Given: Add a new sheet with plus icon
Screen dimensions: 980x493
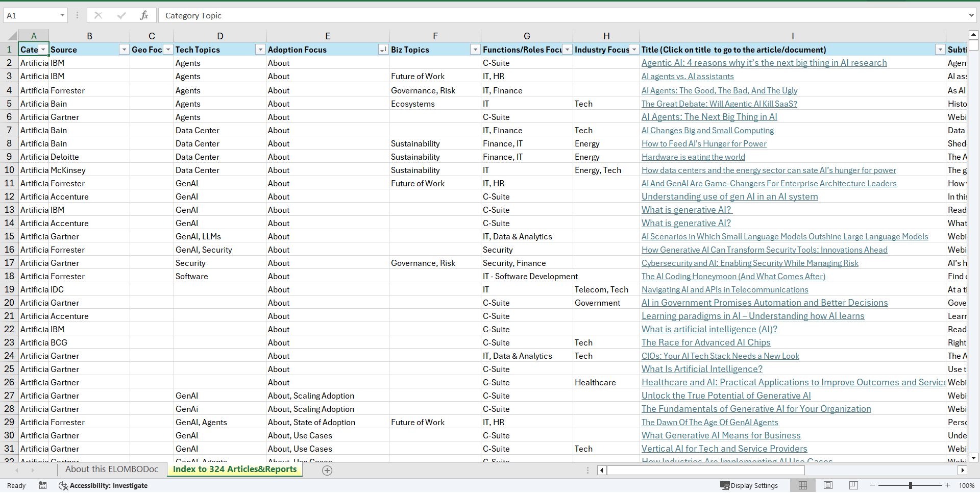Looking at the screenshot, I should (327, 471).
